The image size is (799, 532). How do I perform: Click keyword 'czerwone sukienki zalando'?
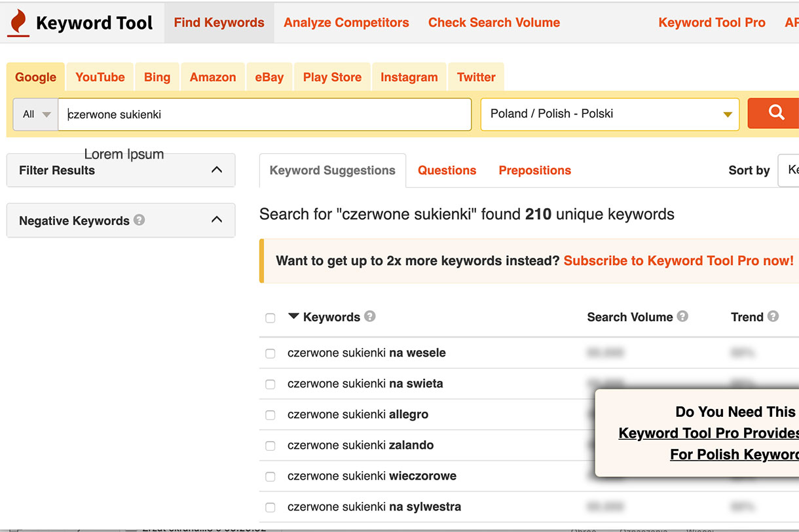(x=360, y=445)
